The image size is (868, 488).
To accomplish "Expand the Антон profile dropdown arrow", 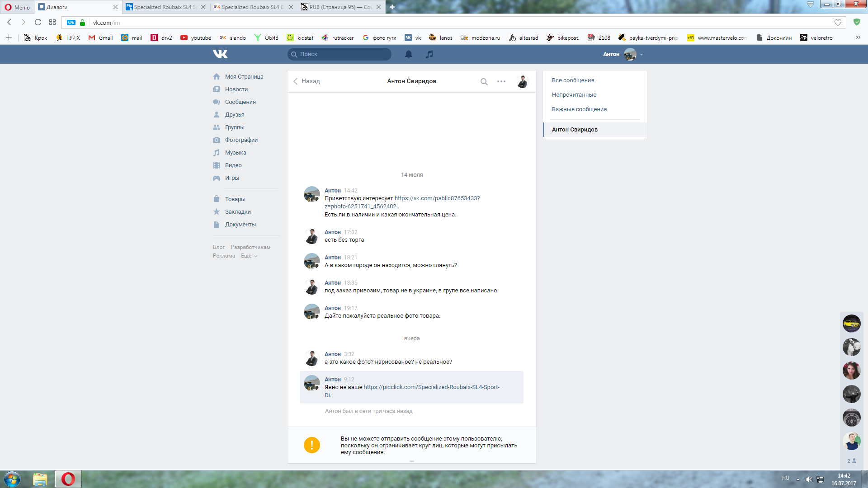I will pos(642,55).
